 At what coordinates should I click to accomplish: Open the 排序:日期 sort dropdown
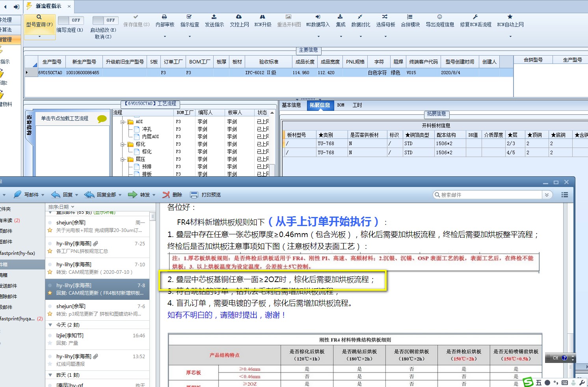pyautogui.click(x=61, y=207)
